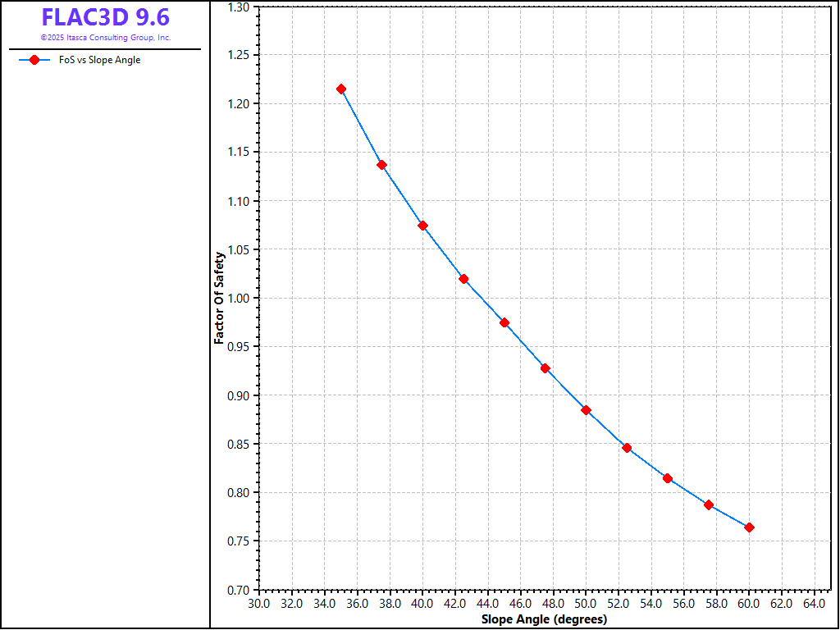Select the data point at 35 degrees slope angle

(x=341, y=89)
